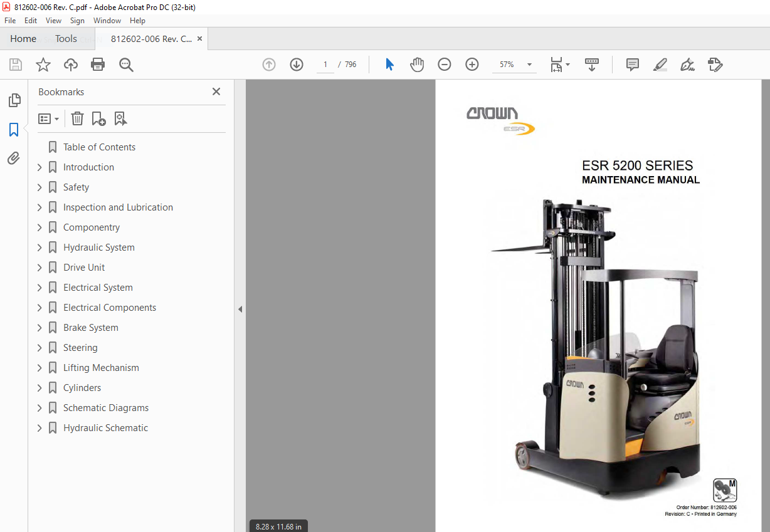Collapse the navigation pane arrow handle
Image resolution: width=770 pixels, height=532 pixels.
pos(240,309)
